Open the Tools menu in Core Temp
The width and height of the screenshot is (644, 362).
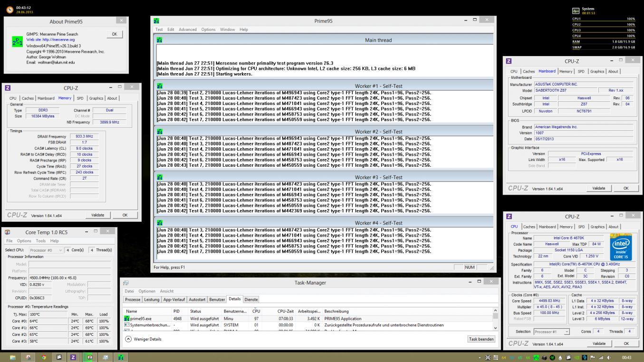click(41, 241)
